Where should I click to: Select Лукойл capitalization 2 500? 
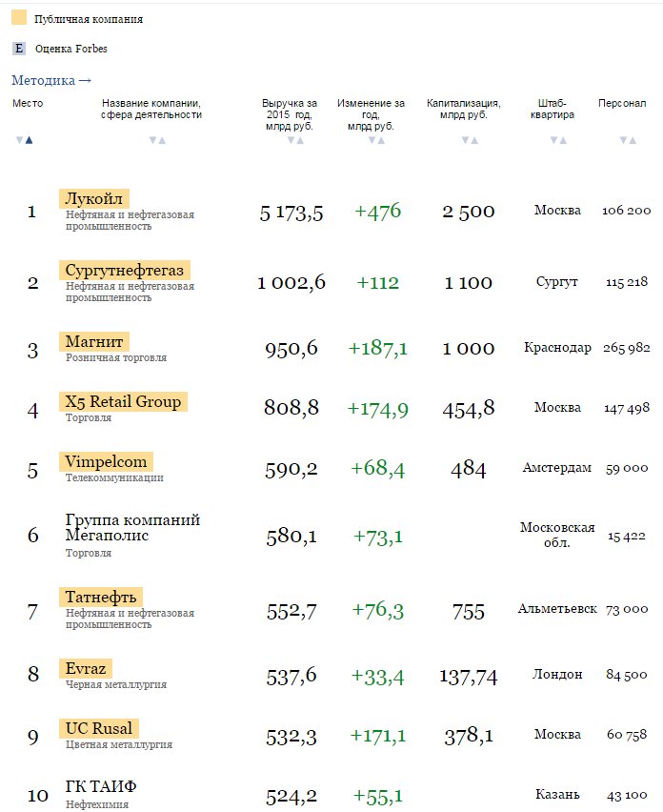point(469,212)
